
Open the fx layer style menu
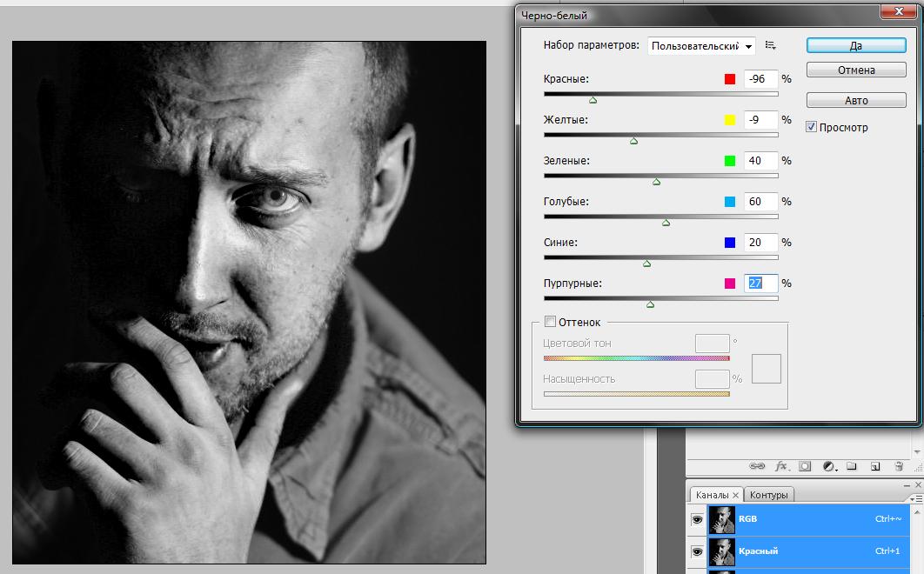point(781,466)
